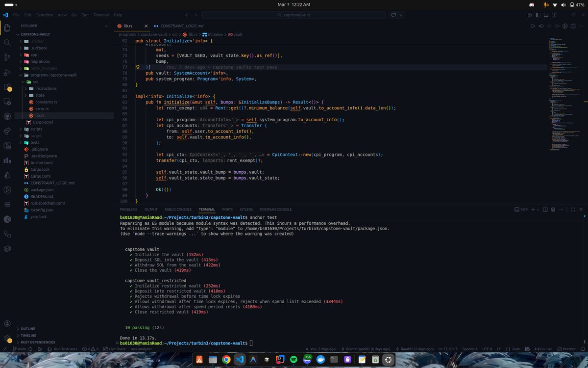Viewport: 588px width, 368px height.
Task: Open the Extensions view with badge
Action: (7, 87)
